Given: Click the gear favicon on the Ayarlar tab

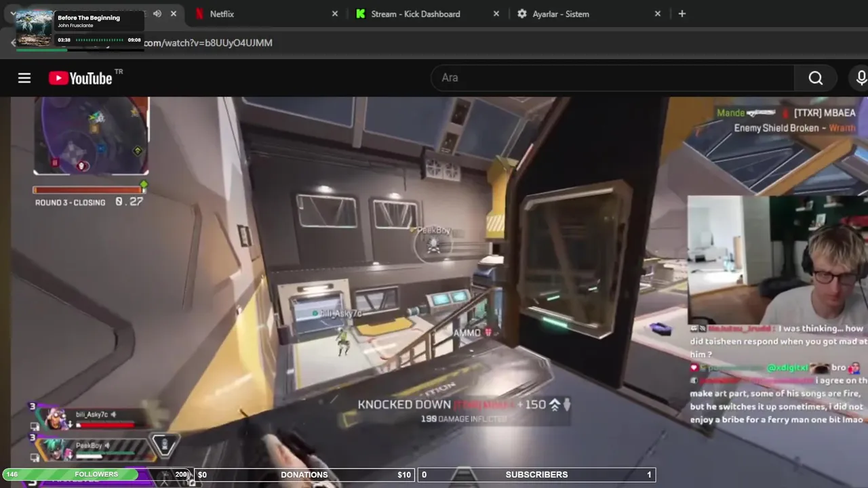Looking at the screenshot, I should (x=522, y=14).
